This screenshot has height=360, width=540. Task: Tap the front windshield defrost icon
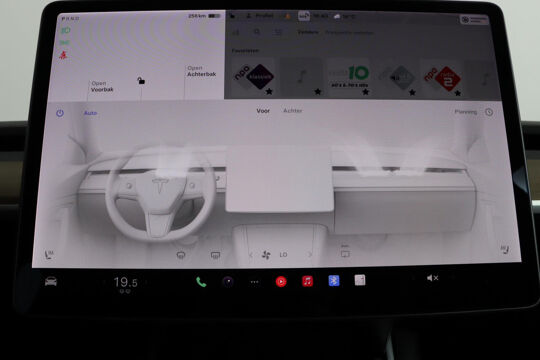181,255
